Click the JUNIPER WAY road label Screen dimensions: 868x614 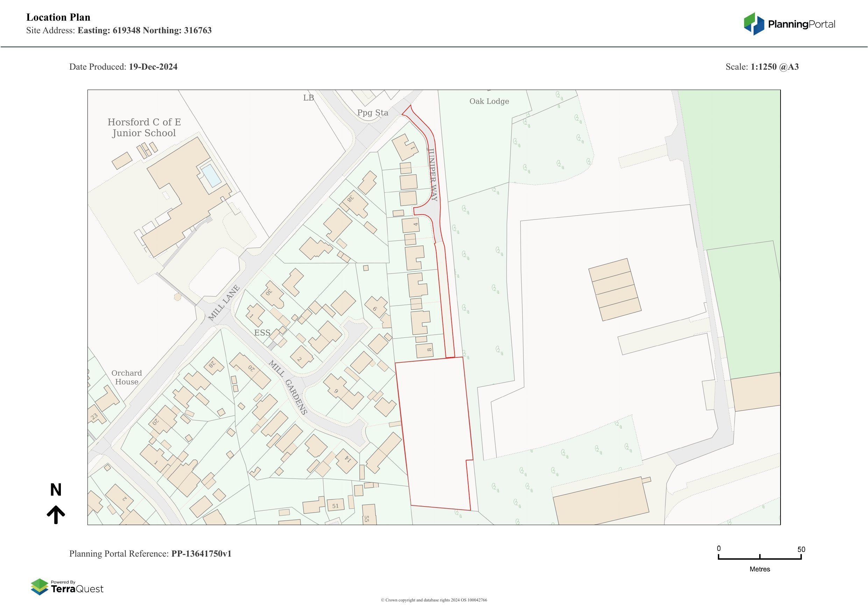click(x=432, y=174)
